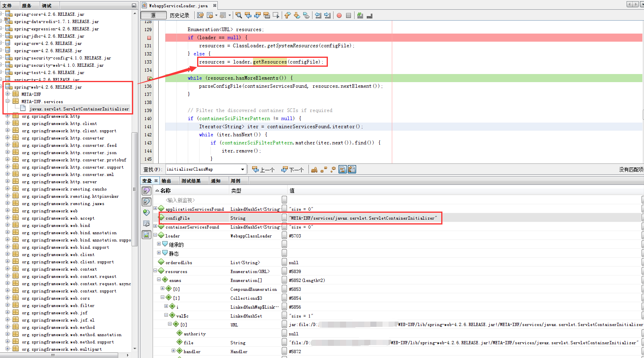Expand the handler node
Screen dimensions: 644x358
pos(173,351)
